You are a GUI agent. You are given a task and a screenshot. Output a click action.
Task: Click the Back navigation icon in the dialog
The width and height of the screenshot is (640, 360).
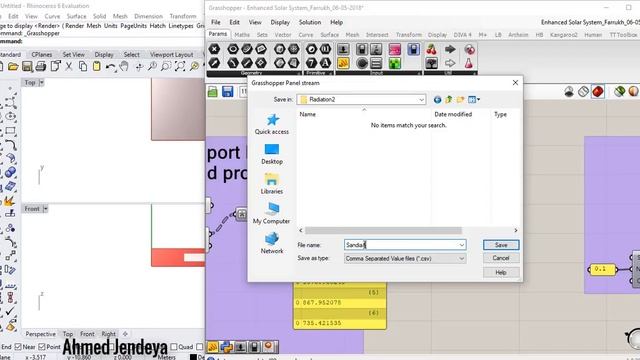coord(437,100)
